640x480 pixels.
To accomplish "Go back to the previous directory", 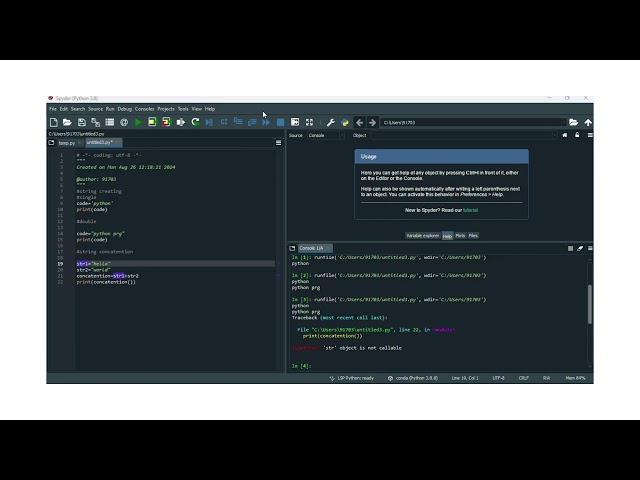I will pos(359,122).
